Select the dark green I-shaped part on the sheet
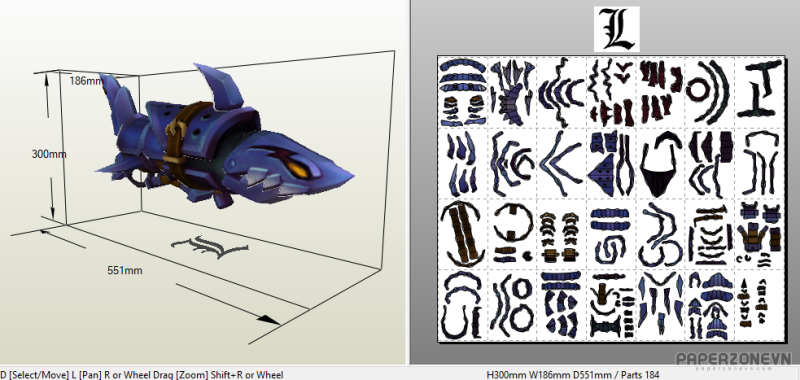 pos(759,88)
